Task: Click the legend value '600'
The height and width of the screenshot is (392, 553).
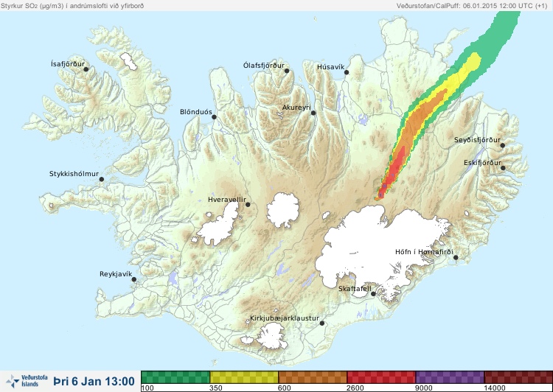Action: pyautogui.click(x=285, y=388)
